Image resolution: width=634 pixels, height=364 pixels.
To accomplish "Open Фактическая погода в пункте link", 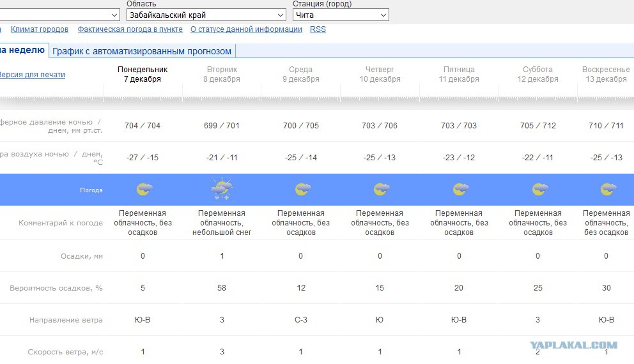I will 130,29.
